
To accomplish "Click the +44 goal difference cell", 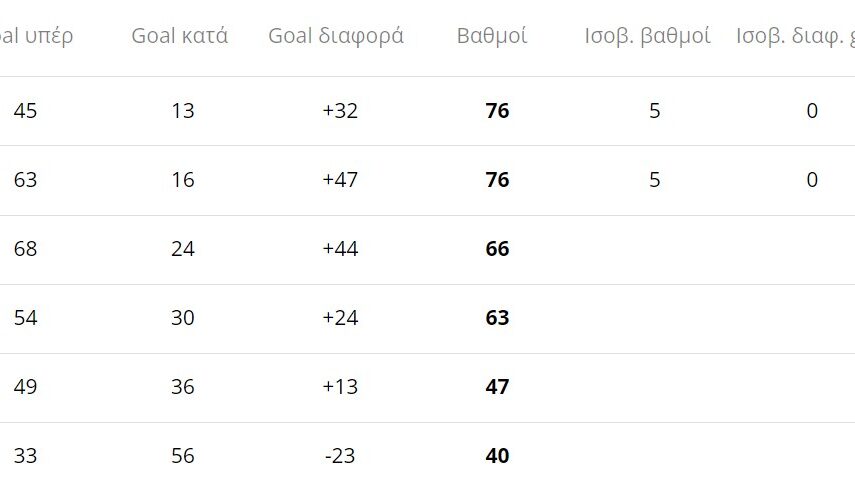I will [340, 249].
